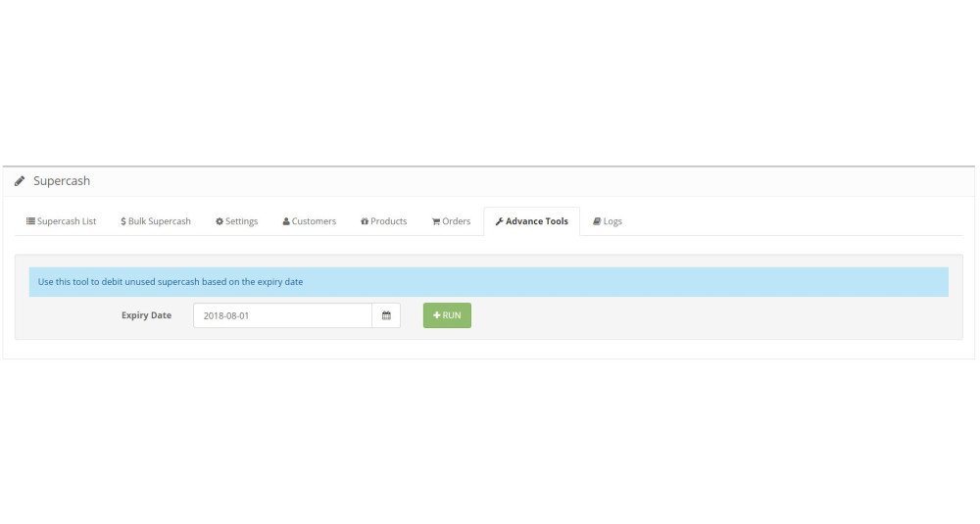980x524 pixels.
Task: Click the pencil icon beside Supercash heading
Action: (20, 181)
